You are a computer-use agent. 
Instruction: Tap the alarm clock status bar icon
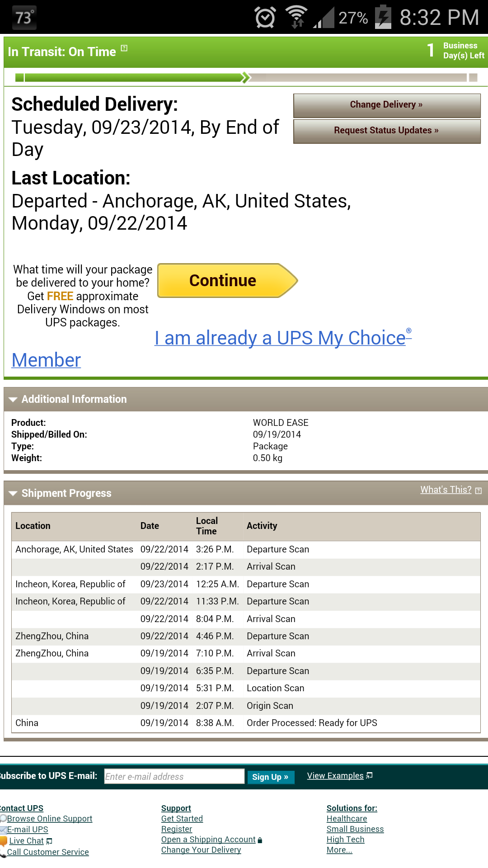pos(265,18)
